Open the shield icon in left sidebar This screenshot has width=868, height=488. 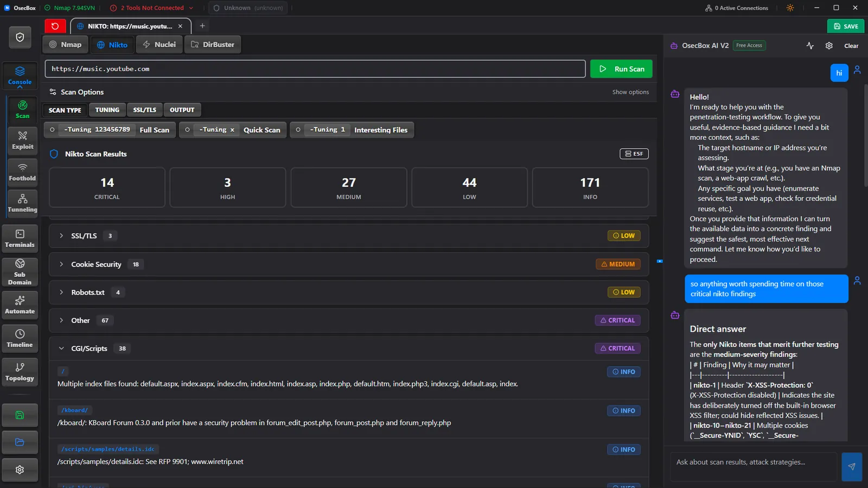tap(20, 37)
